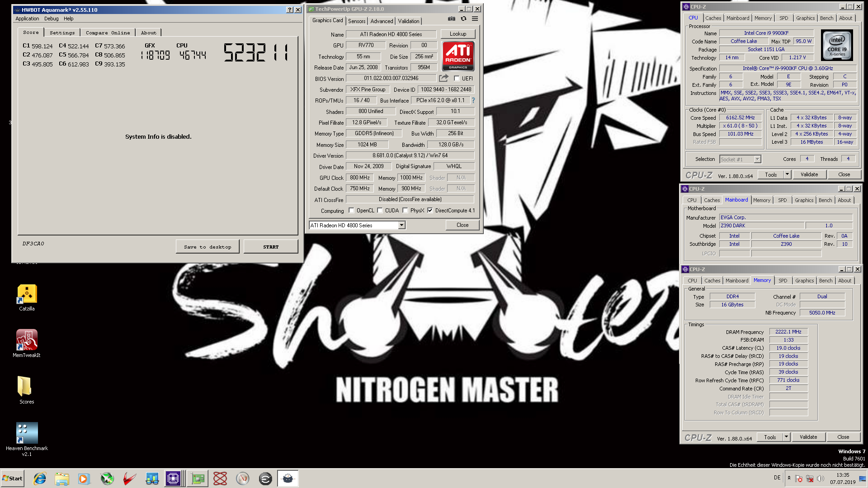
Task: Click the Lookup button in GPU-Z
Action: [458, 34]
